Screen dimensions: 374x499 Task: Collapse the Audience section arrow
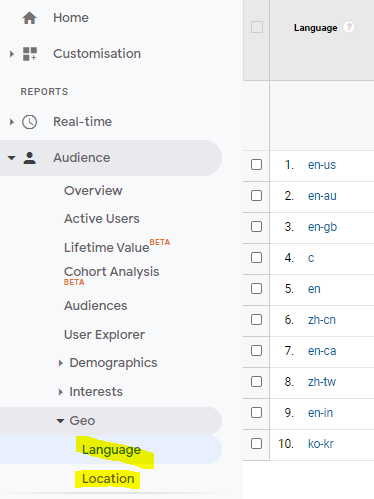click(12, 158)
